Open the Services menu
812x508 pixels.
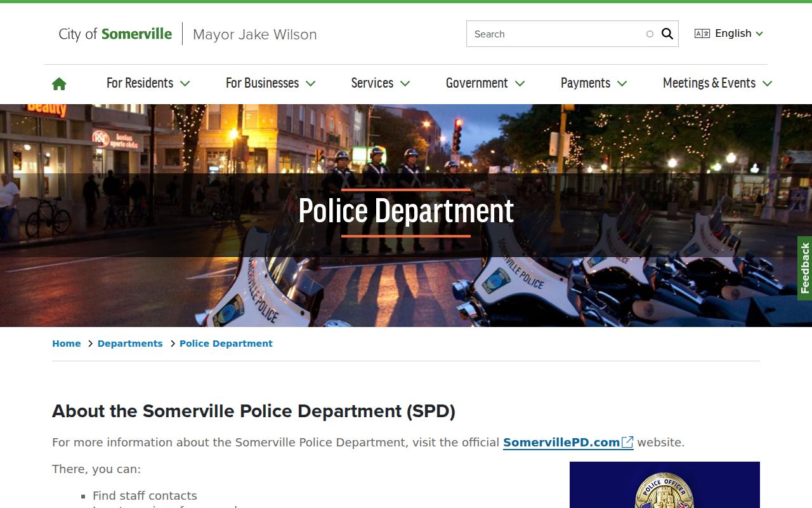tap(372, 83)
